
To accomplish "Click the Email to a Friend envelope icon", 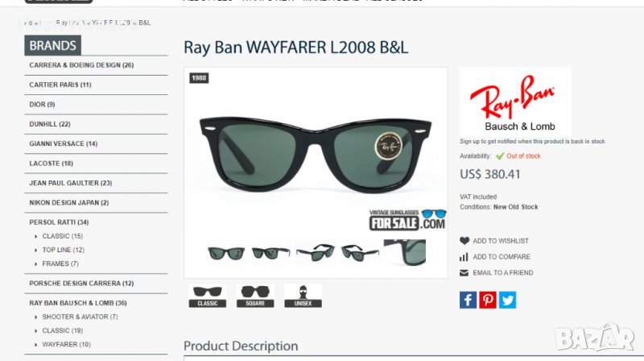I will 464,272.
